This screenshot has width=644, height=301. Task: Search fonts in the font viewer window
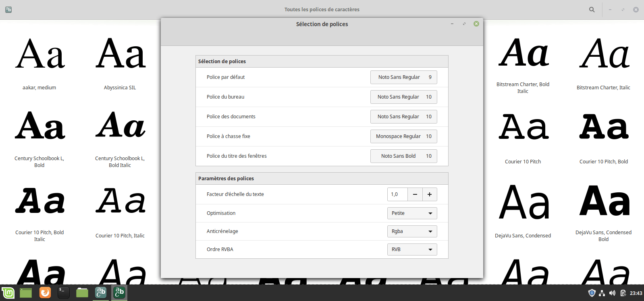point(592,9)
